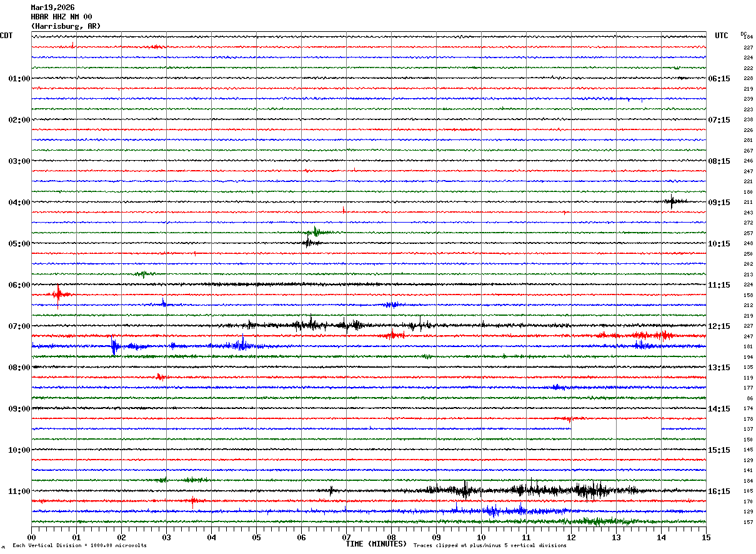
Task: Click the 11 minute axis tick label
Action: pos(526,536)
